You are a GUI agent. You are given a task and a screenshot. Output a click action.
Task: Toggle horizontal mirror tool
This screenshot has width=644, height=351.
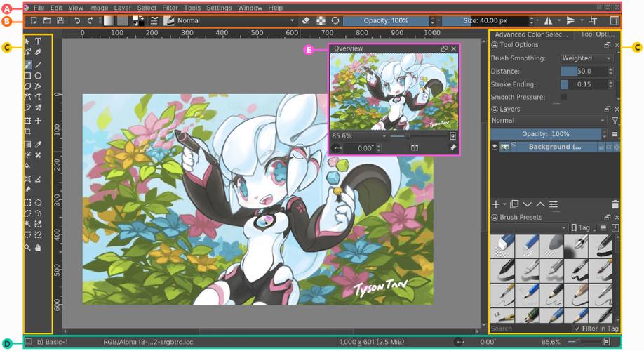click(x=549, y=20)
